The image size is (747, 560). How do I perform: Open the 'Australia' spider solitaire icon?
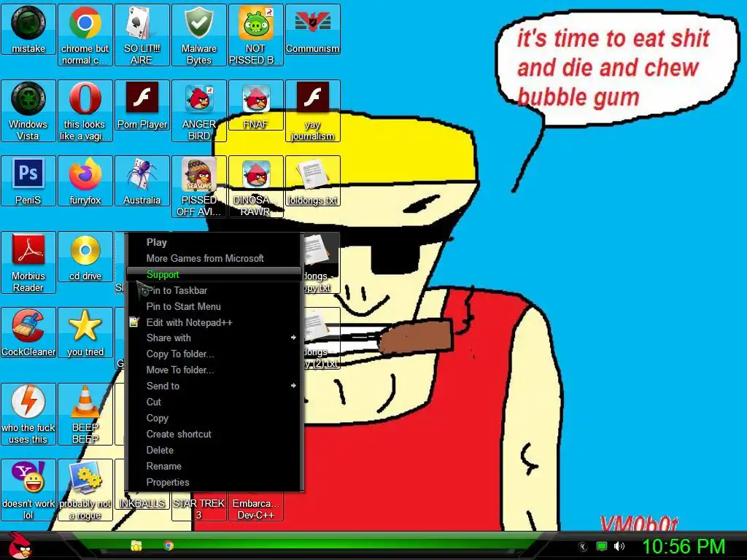142,181
